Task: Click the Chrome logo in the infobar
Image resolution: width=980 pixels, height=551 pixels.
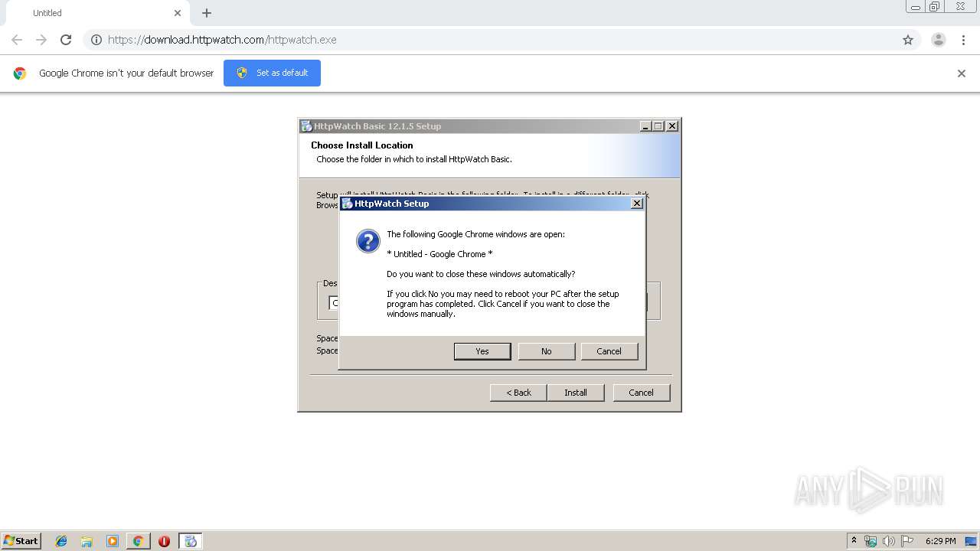Action: pos(20,73)
